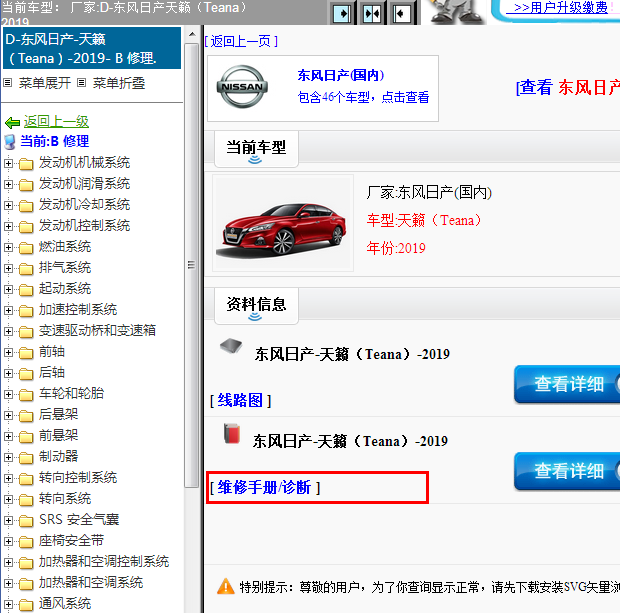This screenshot has height=613, width=620.
Task: Click the red repair manual book icon
Action: pyautogui.click(x=232, y=433)
